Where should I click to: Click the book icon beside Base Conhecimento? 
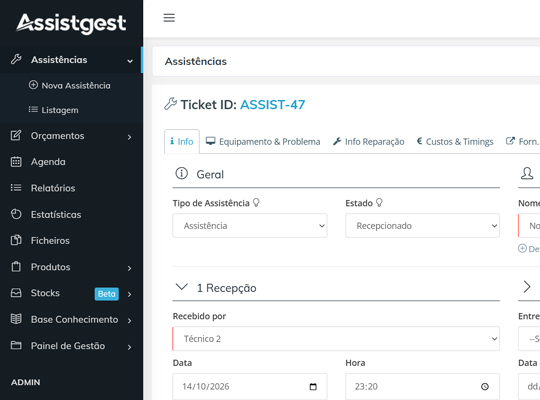coord(16,319)
